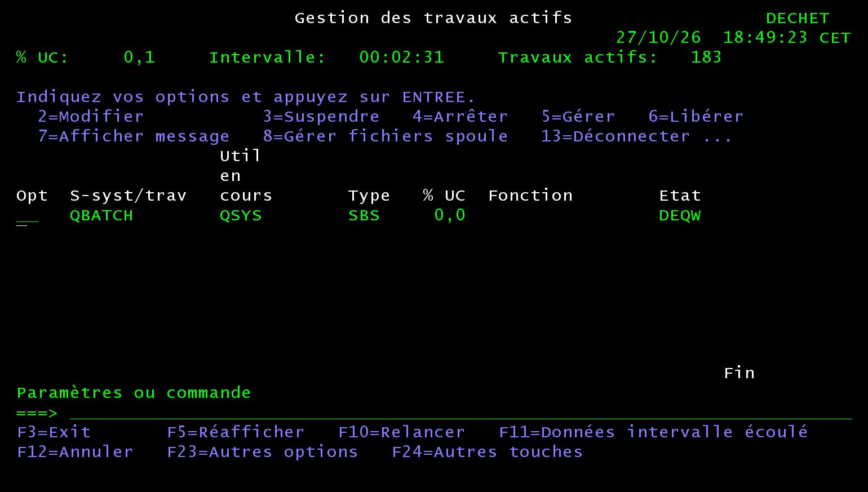Screen dimensions: 868x492
Task: Click option 2=Modifier text
Action: tap(91, 117)
